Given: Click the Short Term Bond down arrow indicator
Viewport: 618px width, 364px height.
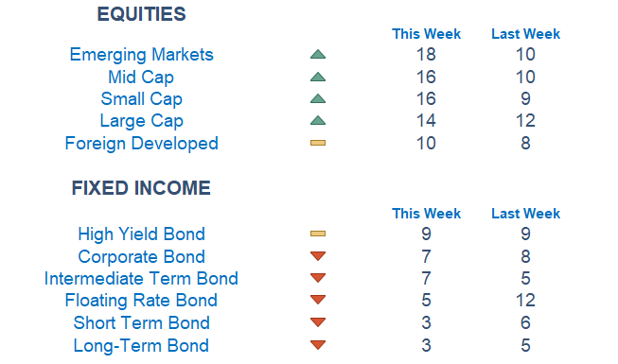Looking at the screenshot, I should [x=318, y=322].
